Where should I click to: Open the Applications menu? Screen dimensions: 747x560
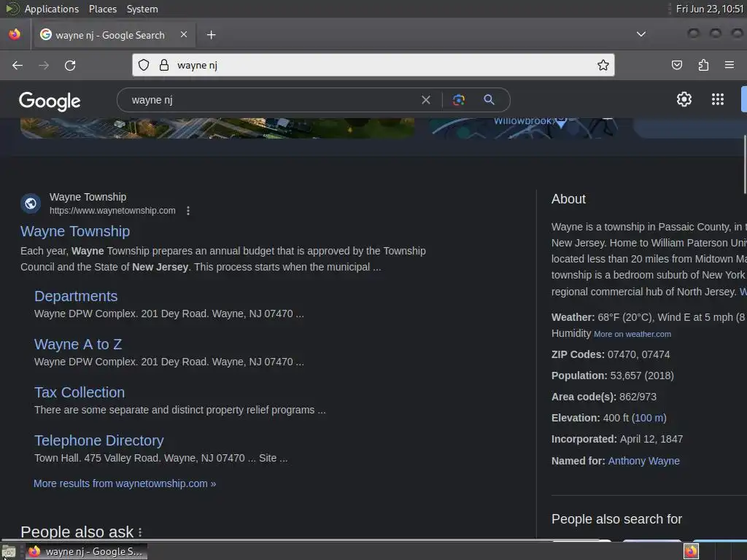(52, 9)
